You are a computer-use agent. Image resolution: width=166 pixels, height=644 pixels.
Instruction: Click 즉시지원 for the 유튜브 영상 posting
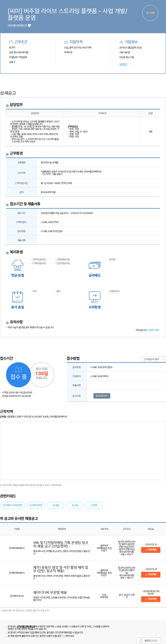151,574
